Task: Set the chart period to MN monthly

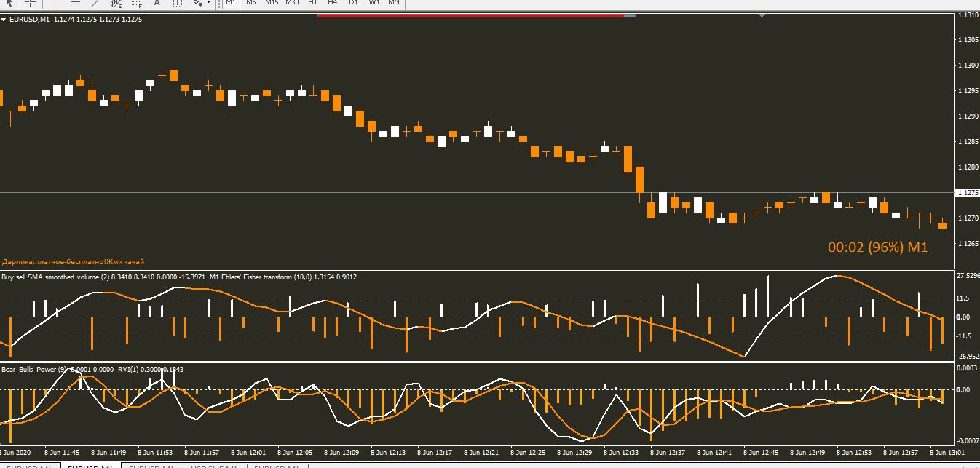Action: tap(394, 2)
